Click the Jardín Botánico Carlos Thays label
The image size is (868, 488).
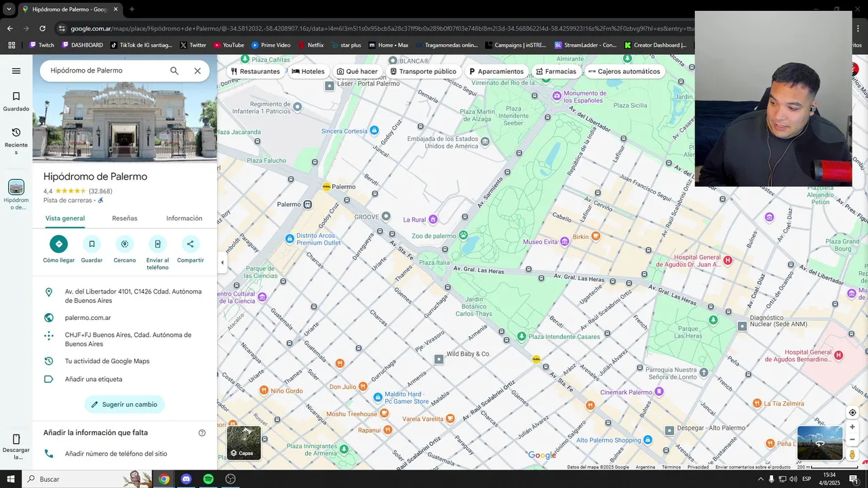473,306
